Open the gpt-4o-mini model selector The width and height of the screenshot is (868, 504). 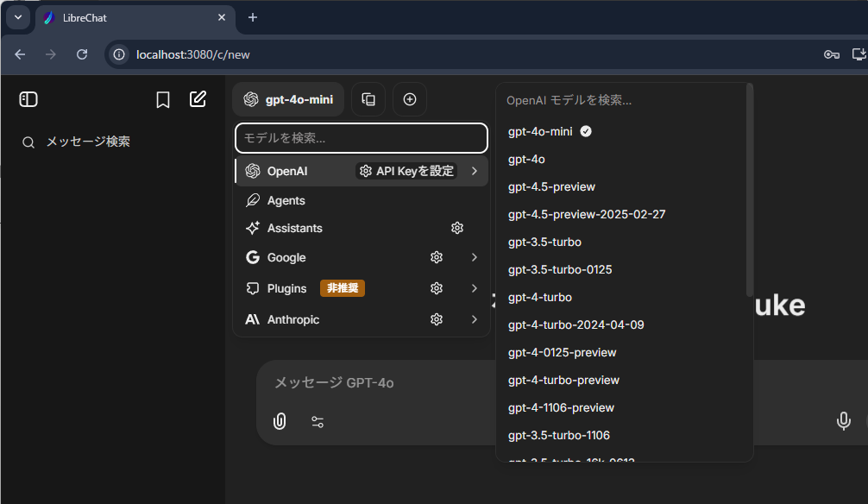(x=288, y=99)
